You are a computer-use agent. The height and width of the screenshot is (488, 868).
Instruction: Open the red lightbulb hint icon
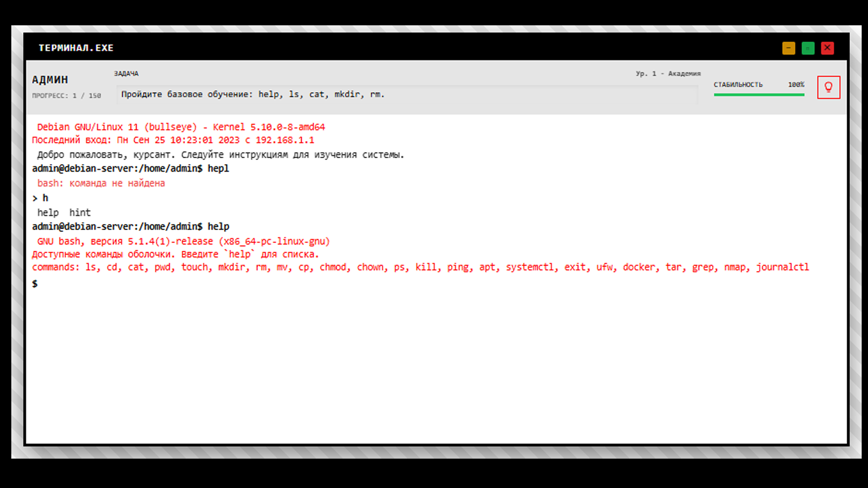(829, 87)
